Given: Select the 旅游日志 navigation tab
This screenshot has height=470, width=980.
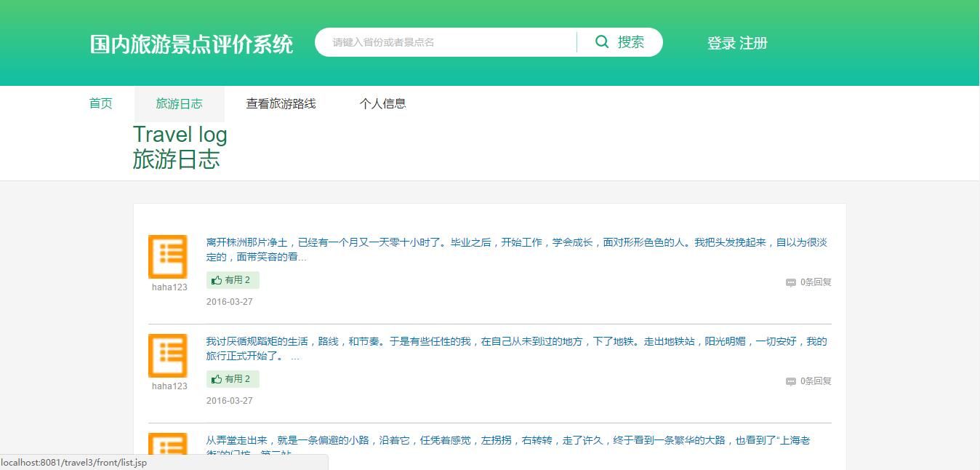Looking at the screenshot, I should [x=179, y=103].
